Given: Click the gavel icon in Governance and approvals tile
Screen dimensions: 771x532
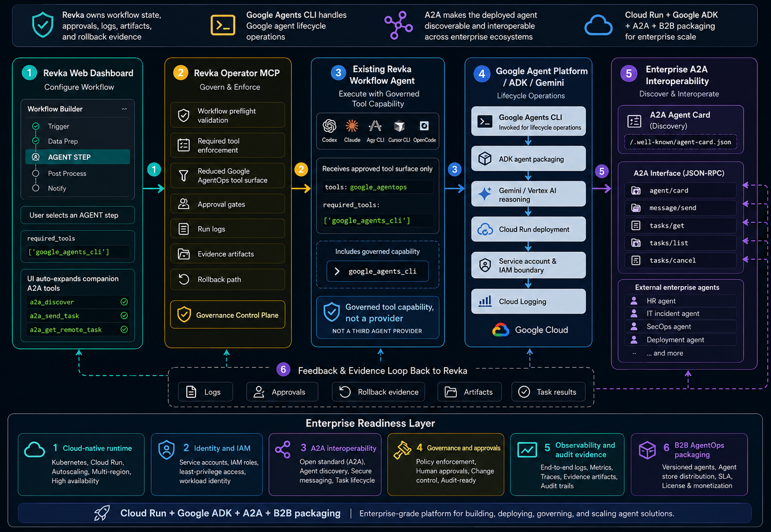Looking at the screenshot, I should (402, 450).
